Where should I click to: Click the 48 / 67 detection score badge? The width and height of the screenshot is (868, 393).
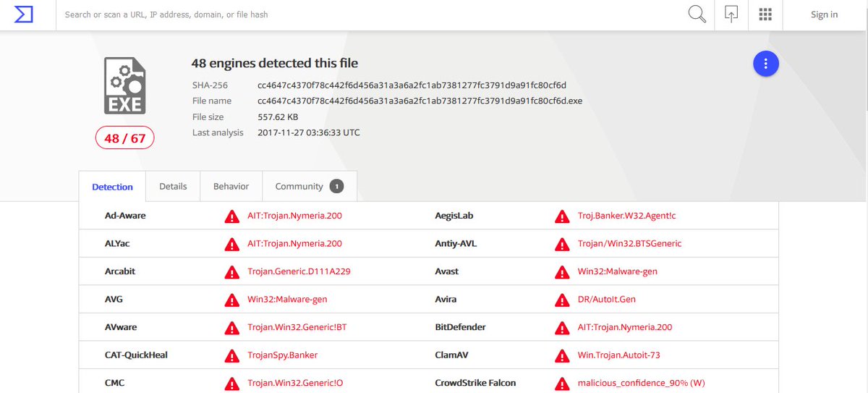(x=124, y=138)
